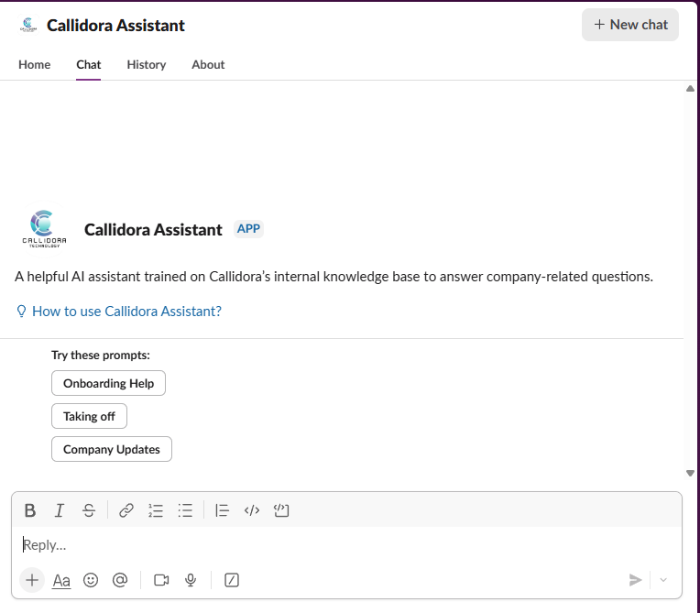Apply inline code formatting
Screen dimensions: 700x613
coord(252,510)
